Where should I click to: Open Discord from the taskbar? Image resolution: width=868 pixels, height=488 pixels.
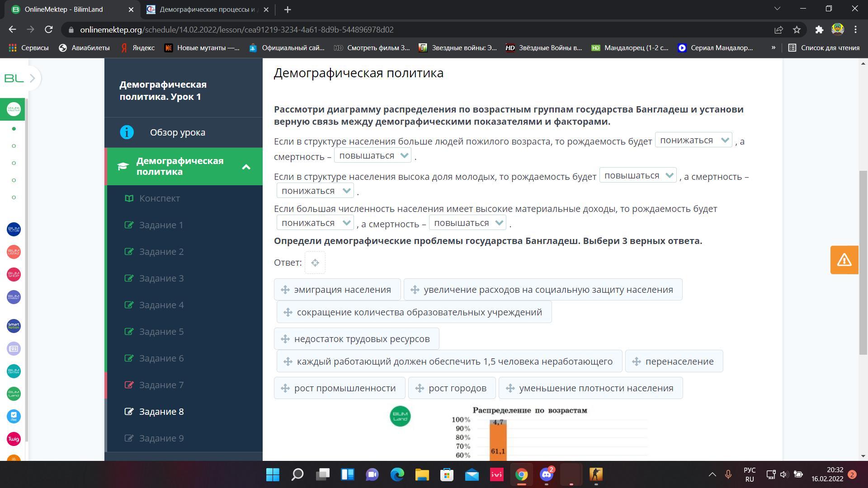tap(546, 474)
